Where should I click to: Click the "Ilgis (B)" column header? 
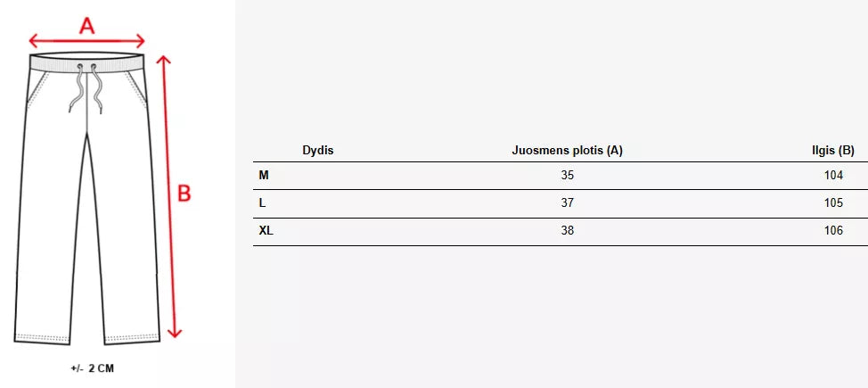(833, 151)
